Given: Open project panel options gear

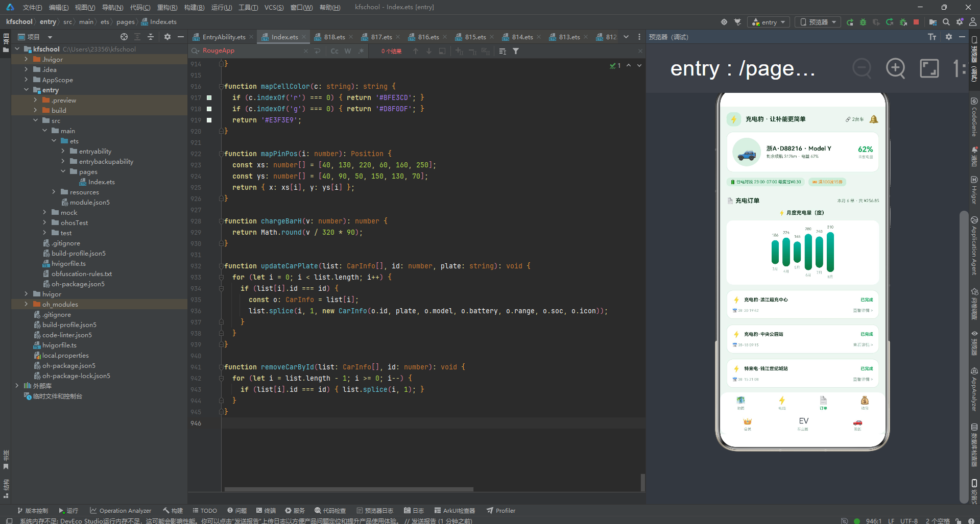Looking at the screenshot, I should (168, 37).
